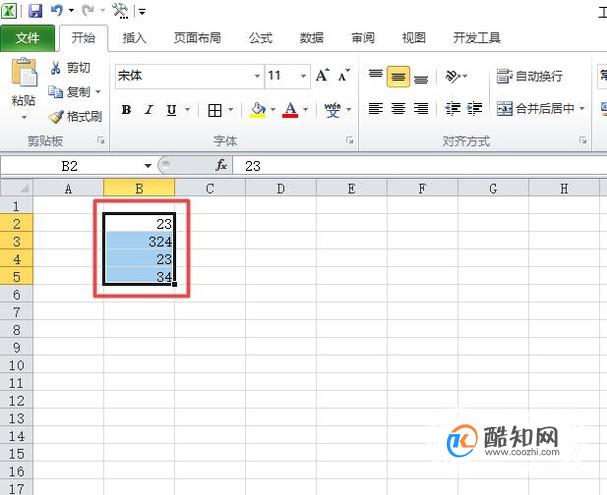Click the Name Box showing B2
Screen dimensions: 607x495
pos(72,166)
